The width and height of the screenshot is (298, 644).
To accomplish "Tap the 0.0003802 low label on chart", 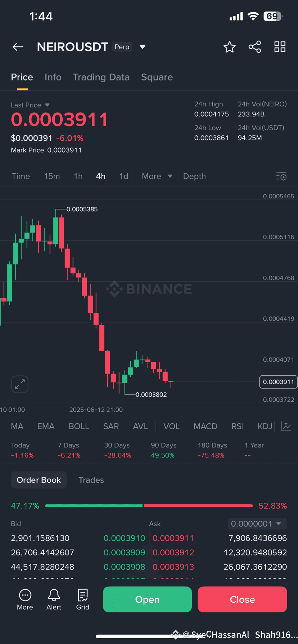I will [151, 395].
